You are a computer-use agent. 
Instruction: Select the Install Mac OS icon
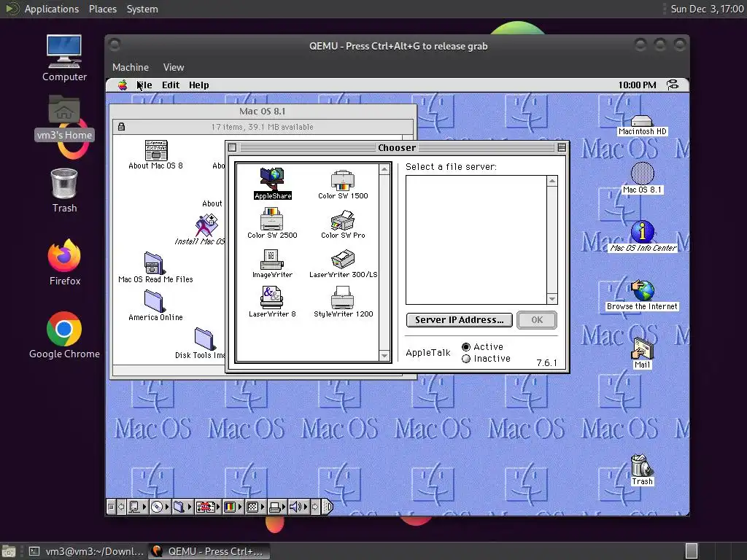pyautogui.click(x=206, y=230)
